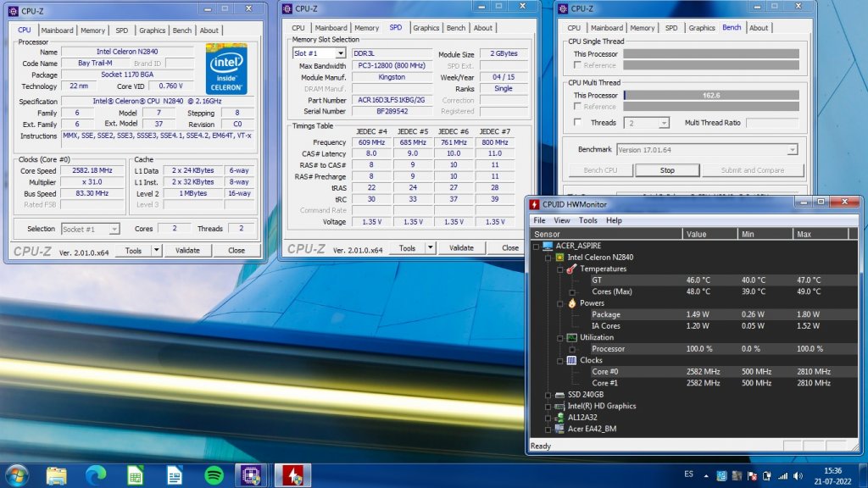Click the chip icon beside Intel Celeron N2840
The height and width of the screenshot is (488, 868).
point(559,258)
